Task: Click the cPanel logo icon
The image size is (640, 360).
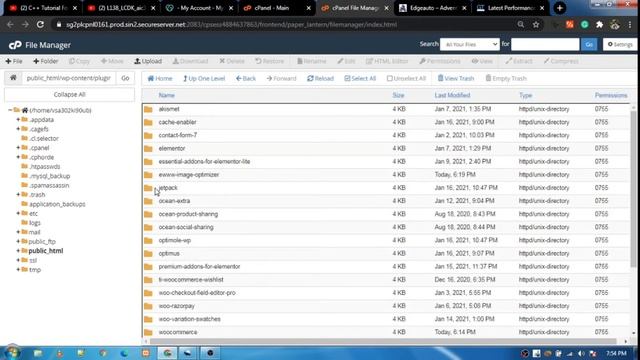Action: coord(15,45)
